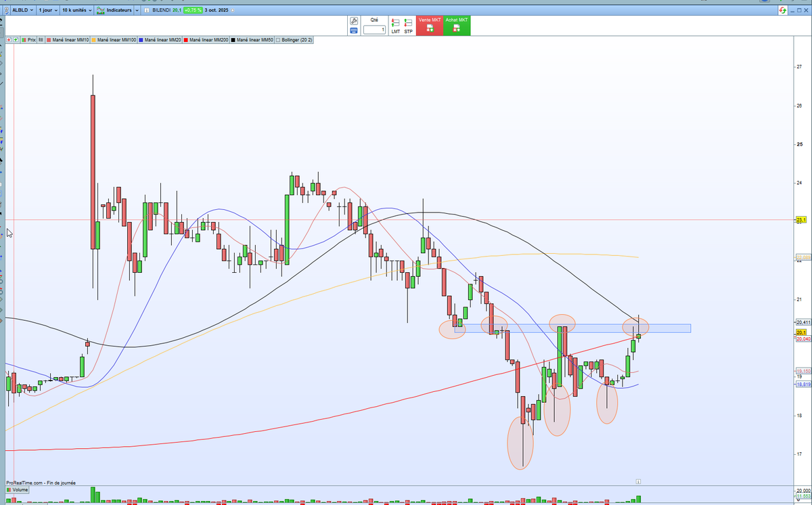The height and width of the screenshot is (505, 812).
Task: Click the green Achat MKT button
Action: pyautogui.click(x=457, y=26)
